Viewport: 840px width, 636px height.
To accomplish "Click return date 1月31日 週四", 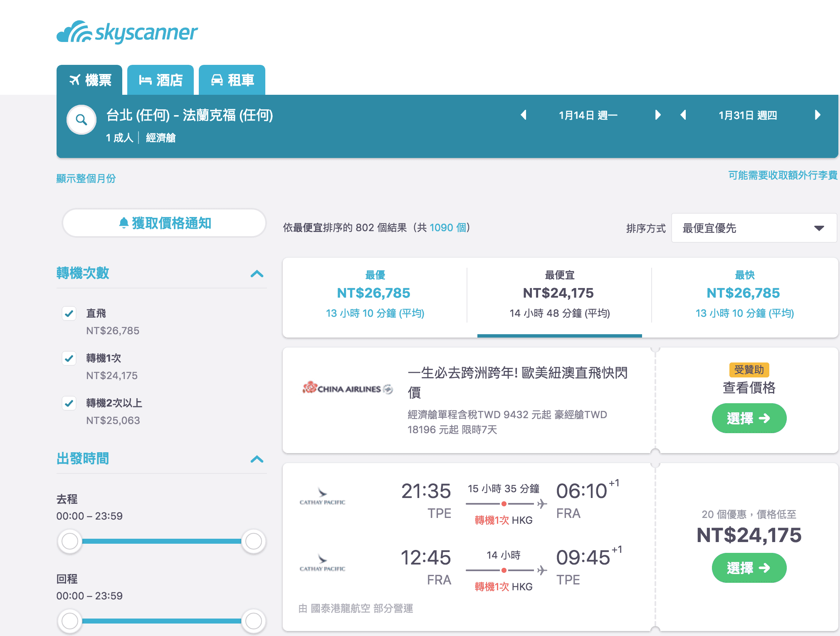I will point(748,115).
